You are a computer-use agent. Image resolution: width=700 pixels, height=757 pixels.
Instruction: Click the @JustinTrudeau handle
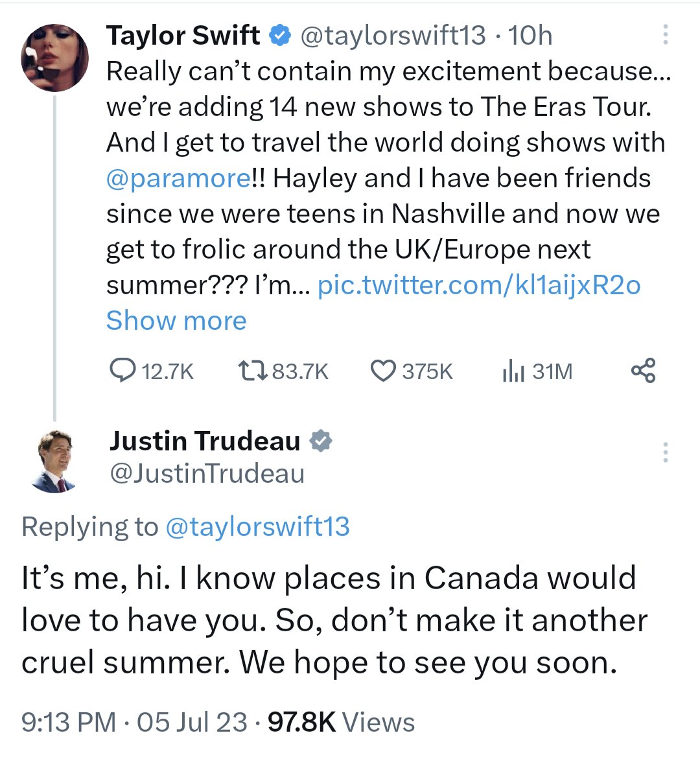coord(207,474)
